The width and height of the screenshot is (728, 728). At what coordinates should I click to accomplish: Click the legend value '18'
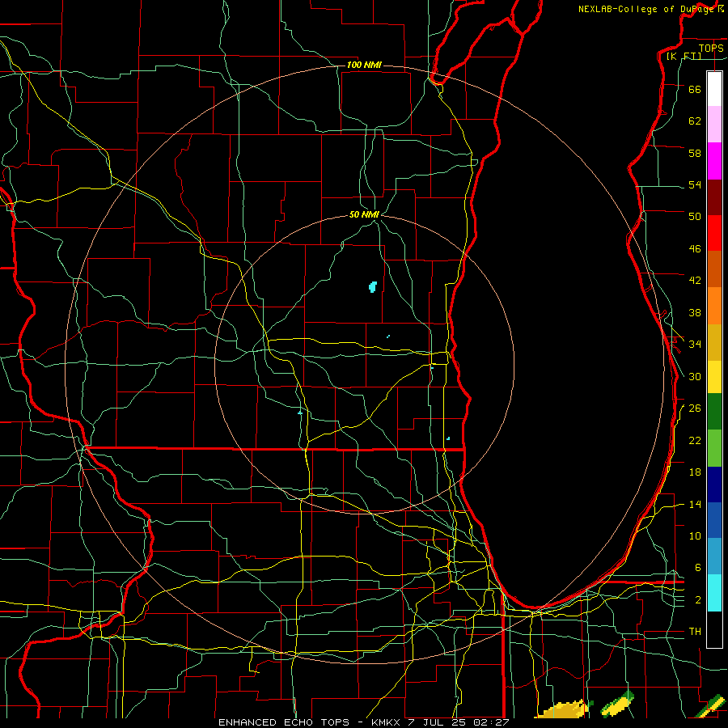[695, 472]
